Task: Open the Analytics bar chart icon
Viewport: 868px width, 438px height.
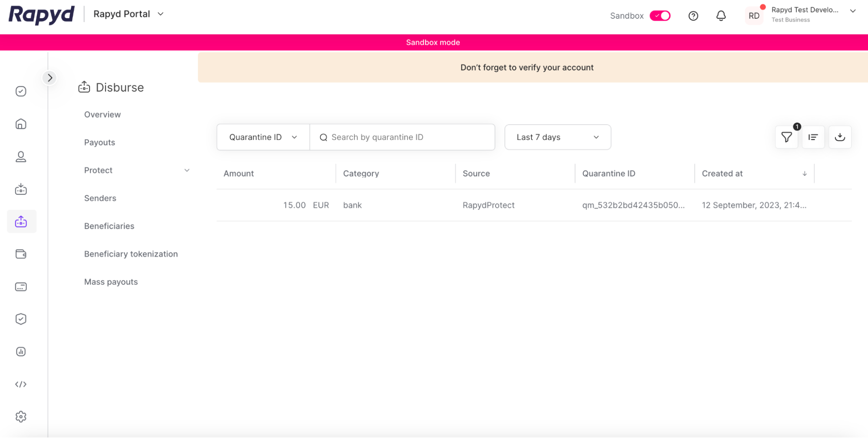Action: coord(20,352)
